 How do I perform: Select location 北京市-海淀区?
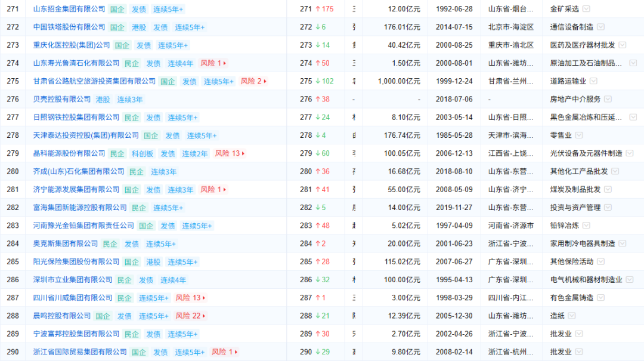pos(511,27)
